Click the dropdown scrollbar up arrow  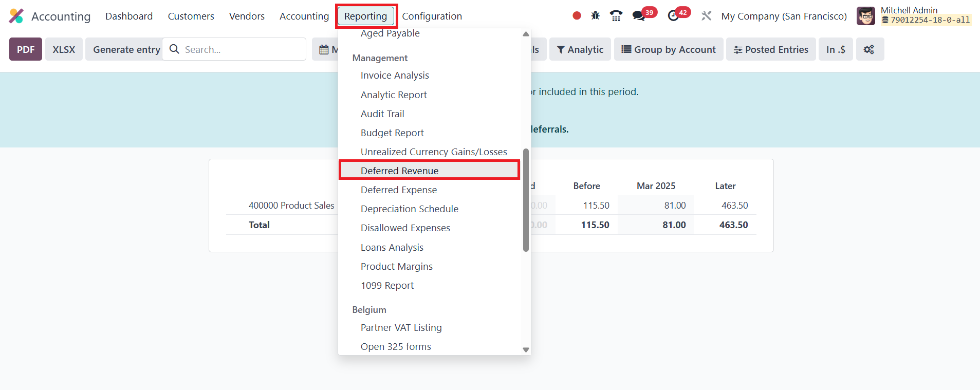coord(526,34)
